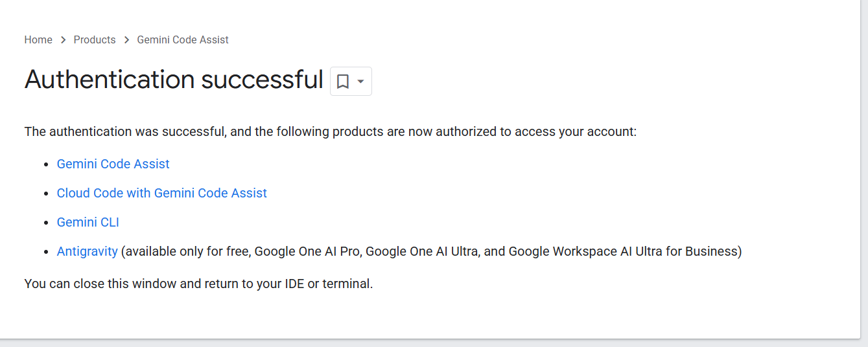
Task: Open the Gemini Code Assist product link
Action: [x=113, y=164]
